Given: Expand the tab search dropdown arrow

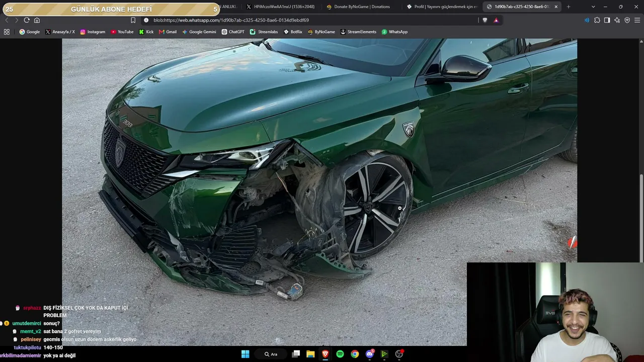Looking at the screenshot, I should (593, 7).
